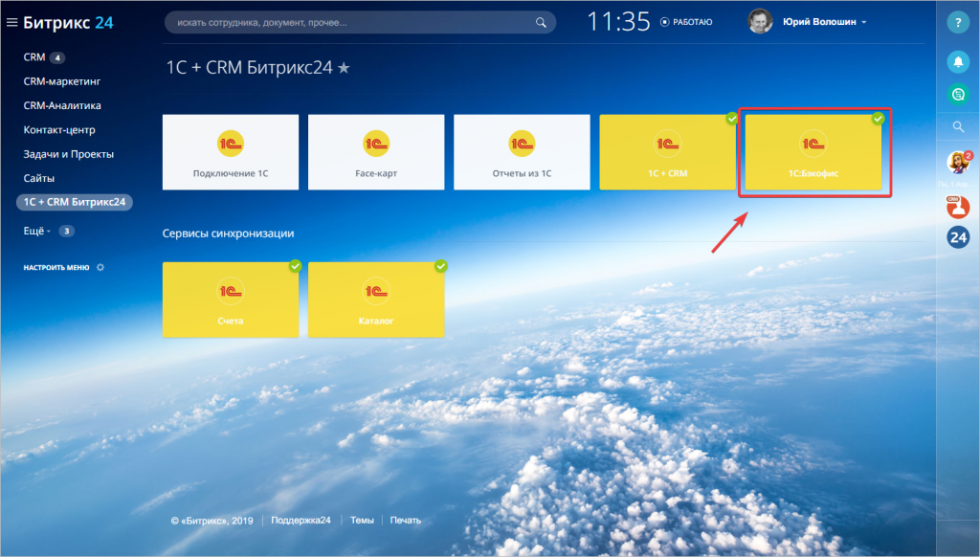Viewport: 980px width, 557px height.
Task: Open the red CRM contact icon
Action: click(x=958, y=207)
